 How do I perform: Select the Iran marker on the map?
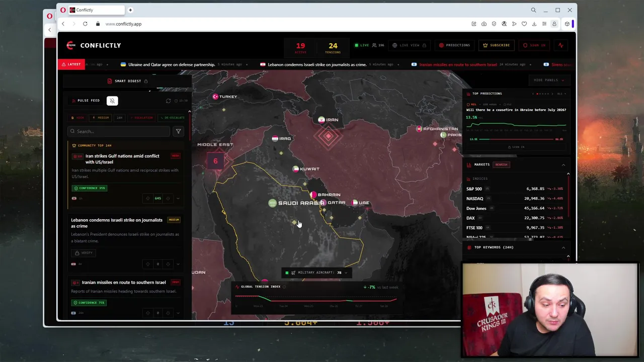[329, 120]
